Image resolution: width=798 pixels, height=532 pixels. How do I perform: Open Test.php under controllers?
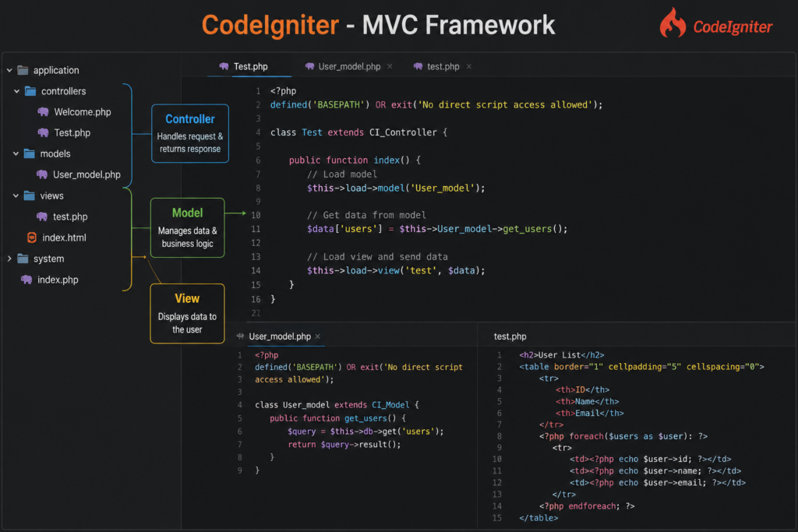click(72, 132)
